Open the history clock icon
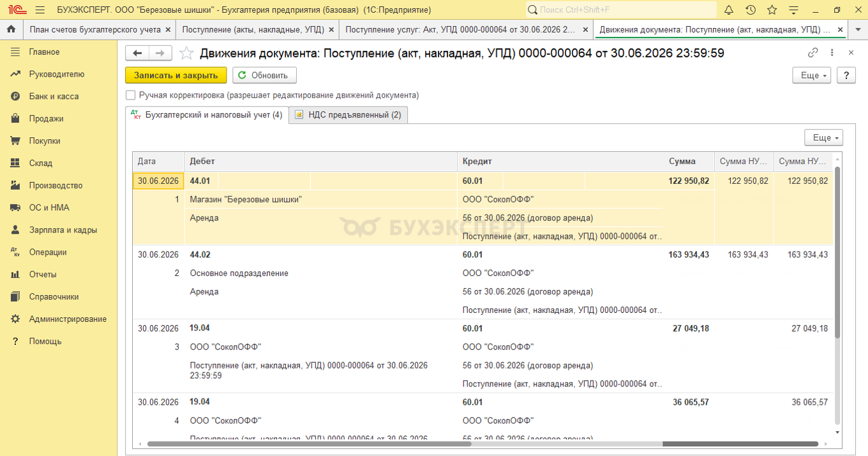Screen dimensions: 868x456 coord(751,10)
